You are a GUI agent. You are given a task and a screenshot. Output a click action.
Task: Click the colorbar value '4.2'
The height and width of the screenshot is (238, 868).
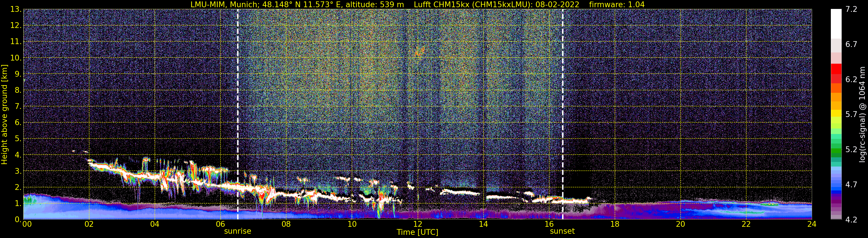(x=851, y=220)
